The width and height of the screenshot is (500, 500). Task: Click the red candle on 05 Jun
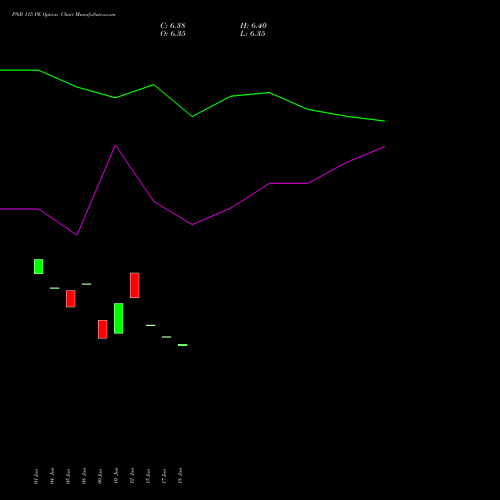click(x=71, y=299)
